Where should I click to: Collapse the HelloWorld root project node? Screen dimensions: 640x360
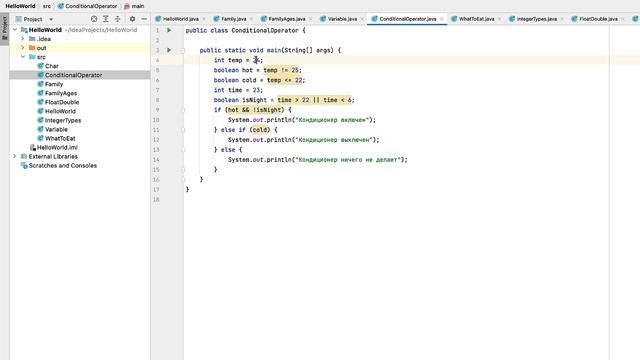click(x=15, y=30)
